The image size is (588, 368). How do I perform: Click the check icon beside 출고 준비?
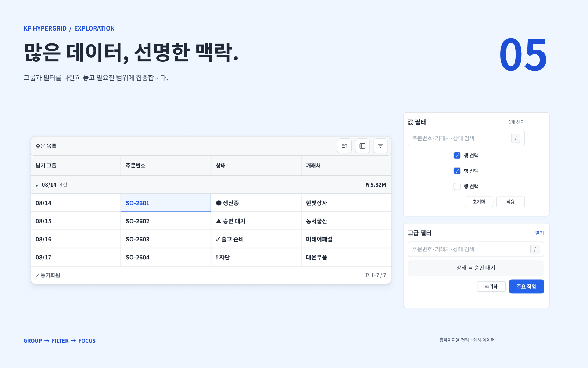coord(218,239)
